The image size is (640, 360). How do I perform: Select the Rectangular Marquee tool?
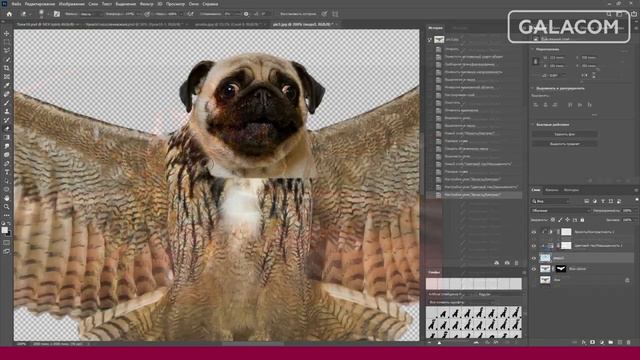[7, 42]
